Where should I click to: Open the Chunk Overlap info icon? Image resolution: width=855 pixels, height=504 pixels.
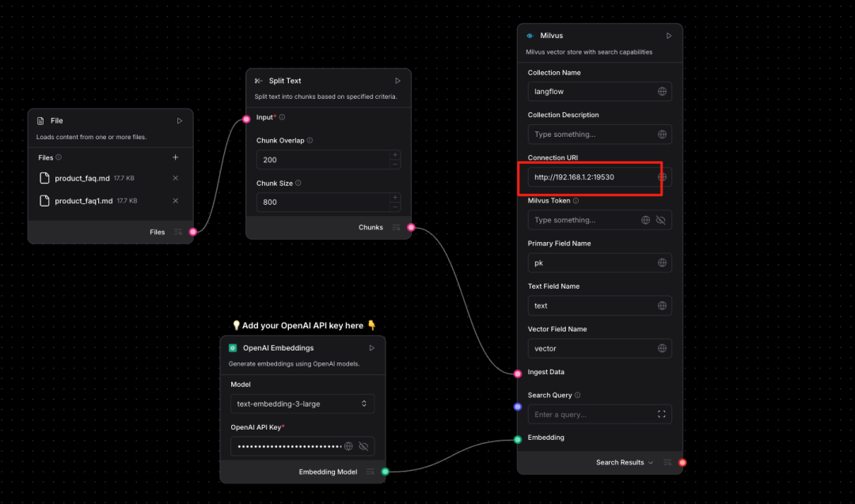[310, 140]
